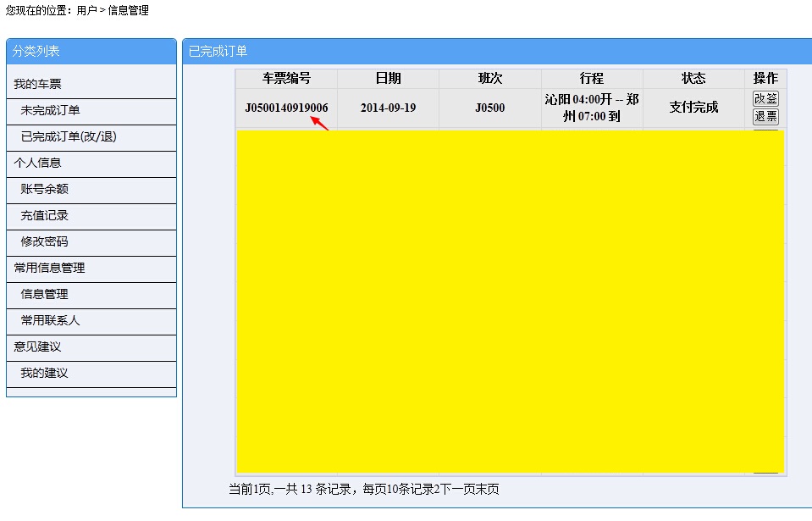The width and height of the screenshot is (812, 521).
Task: Click 用户 in the breadcrumb path
Action: 86,11
